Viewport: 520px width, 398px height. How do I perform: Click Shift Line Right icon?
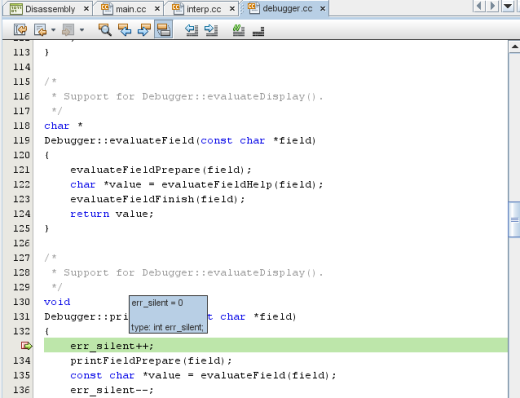click(x=211, y=30)
